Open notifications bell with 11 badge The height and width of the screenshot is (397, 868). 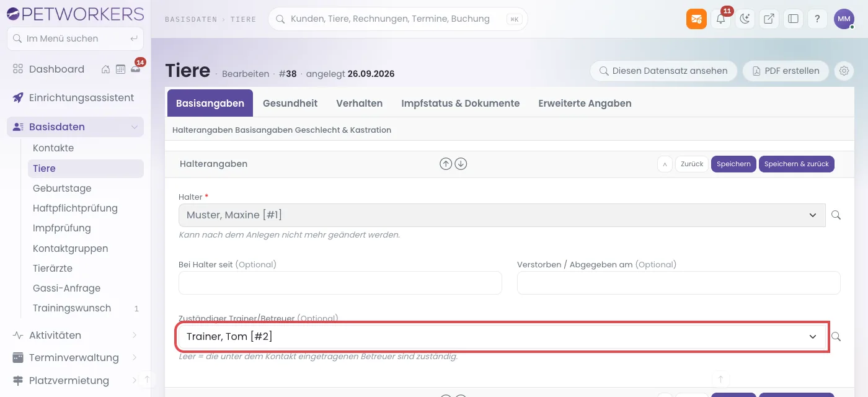[x=720, y=19]
